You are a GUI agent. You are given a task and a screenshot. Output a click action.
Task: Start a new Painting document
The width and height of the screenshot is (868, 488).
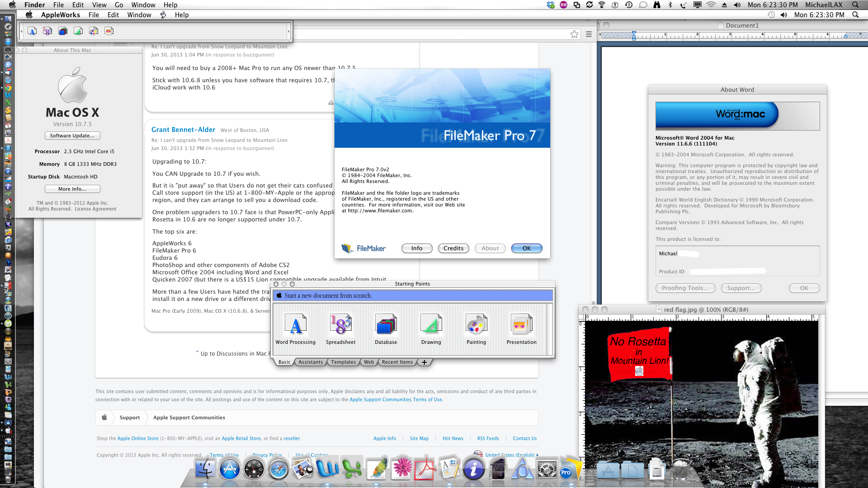pyautogui.click(x=476, y=324)
